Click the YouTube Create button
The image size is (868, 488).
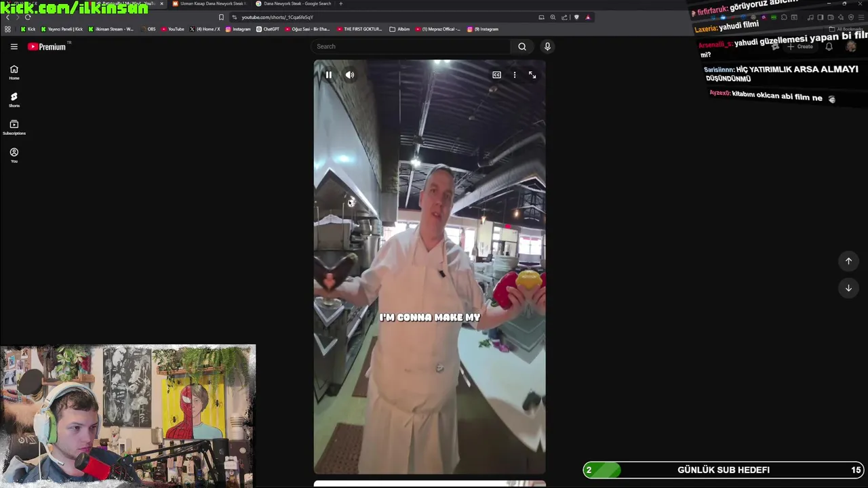[x=800, y=47]
